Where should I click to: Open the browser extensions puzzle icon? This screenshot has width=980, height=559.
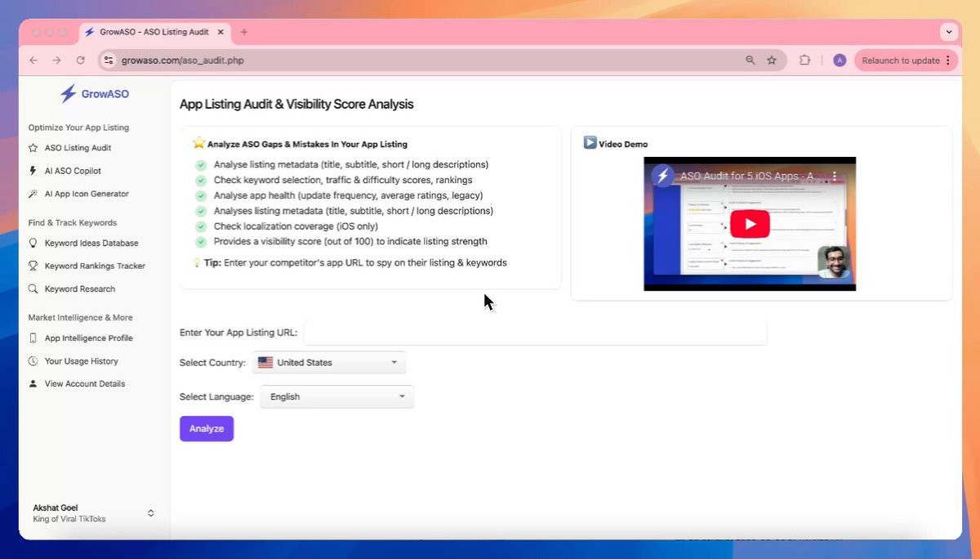coord(805,60)
